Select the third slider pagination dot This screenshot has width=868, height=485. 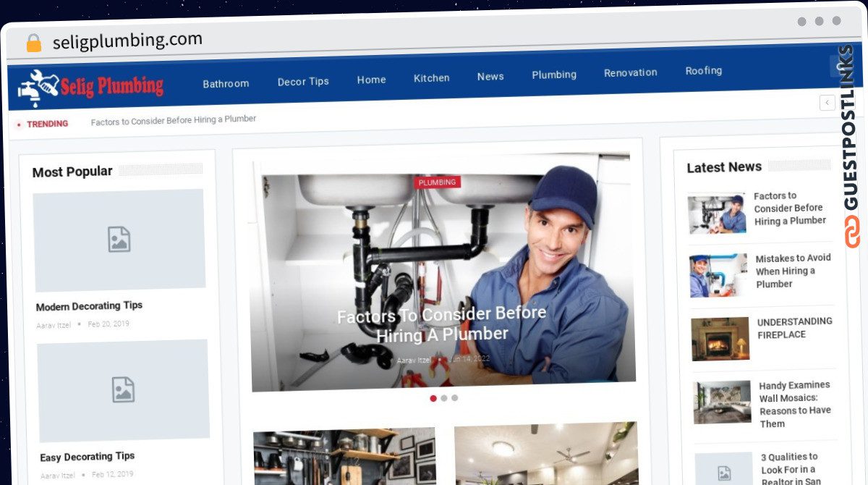pos(454,397)
